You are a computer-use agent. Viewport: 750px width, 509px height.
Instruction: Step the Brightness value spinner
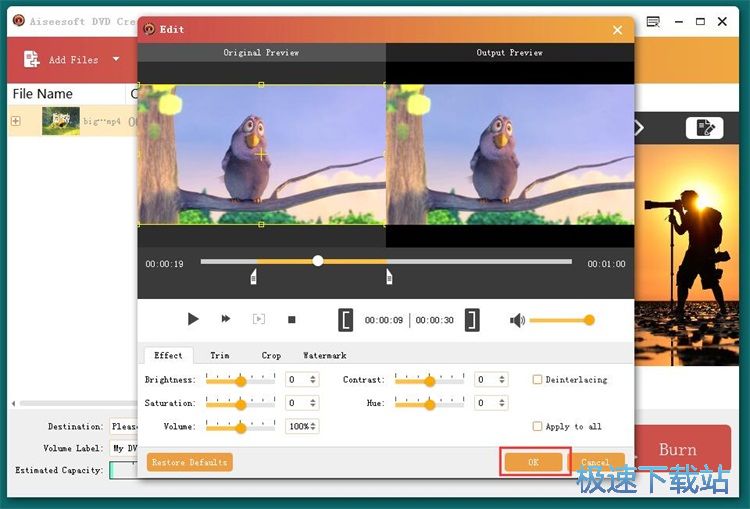click(x=312, y=379)
